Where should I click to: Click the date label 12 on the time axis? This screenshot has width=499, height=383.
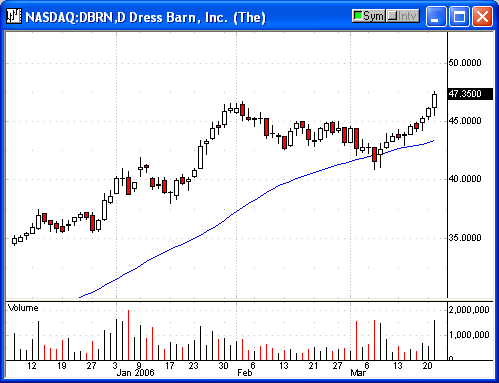[x=32, y=366]
